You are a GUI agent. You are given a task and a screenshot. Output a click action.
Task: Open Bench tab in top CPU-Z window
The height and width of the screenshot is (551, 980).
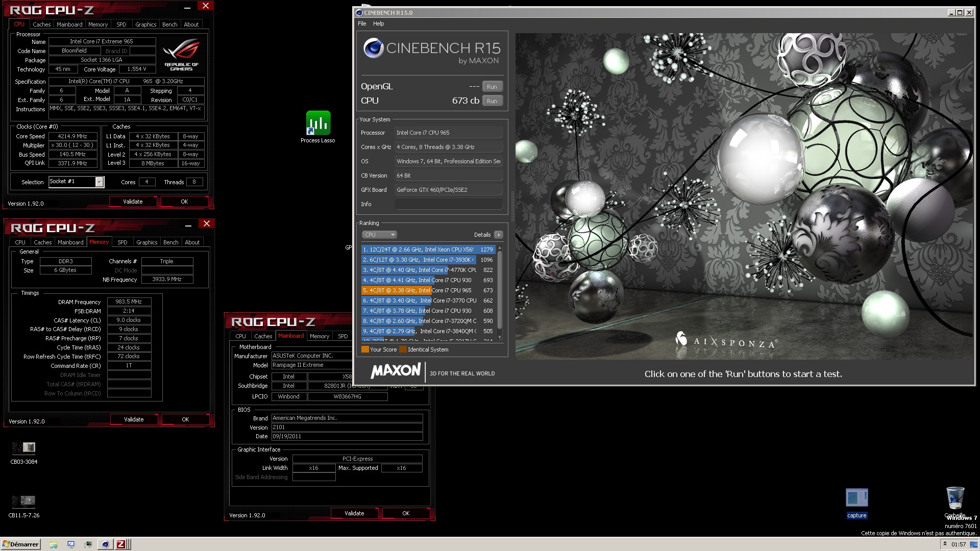click(170, 24)
